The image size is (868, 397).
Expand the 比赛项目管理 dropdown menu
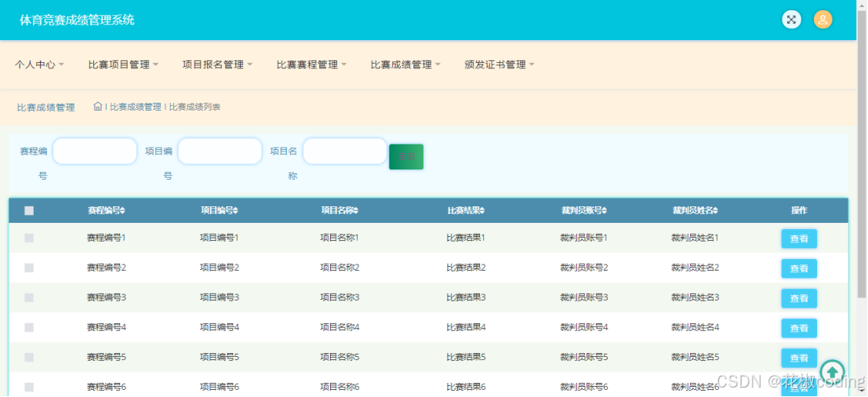(x=123, y=65)
